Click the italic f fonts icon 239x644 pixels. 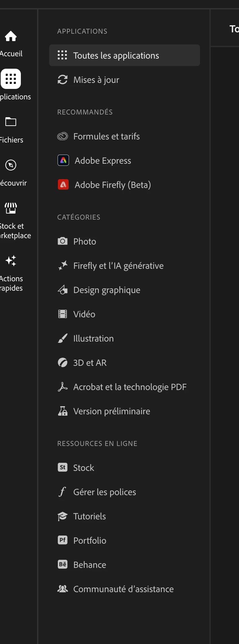tap(62, 492)
